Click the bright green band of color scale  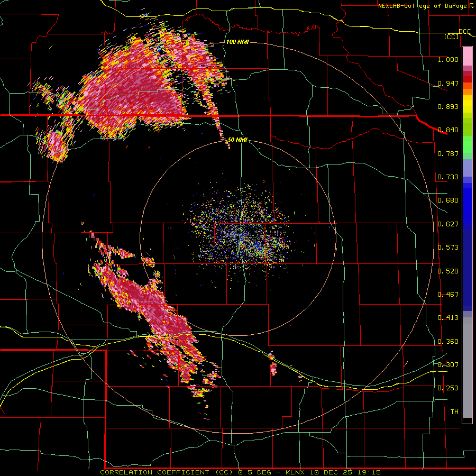point(467,144)
